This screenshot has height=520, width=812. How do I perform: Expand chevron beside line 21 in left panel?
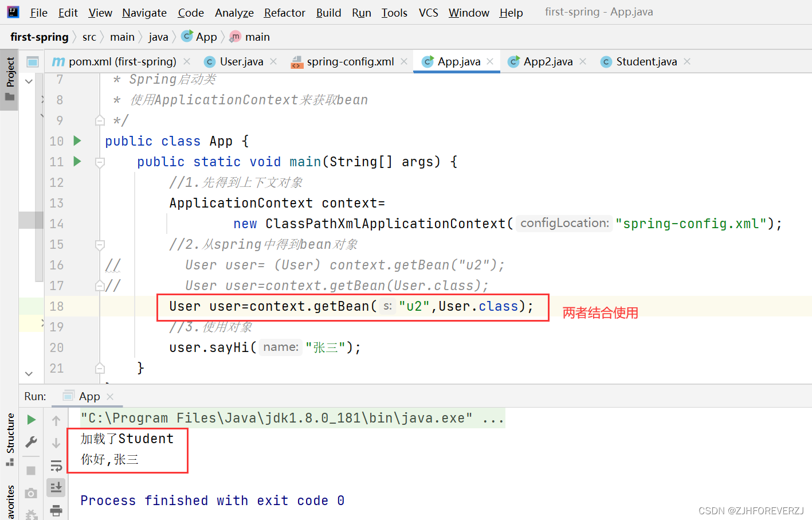29,374
